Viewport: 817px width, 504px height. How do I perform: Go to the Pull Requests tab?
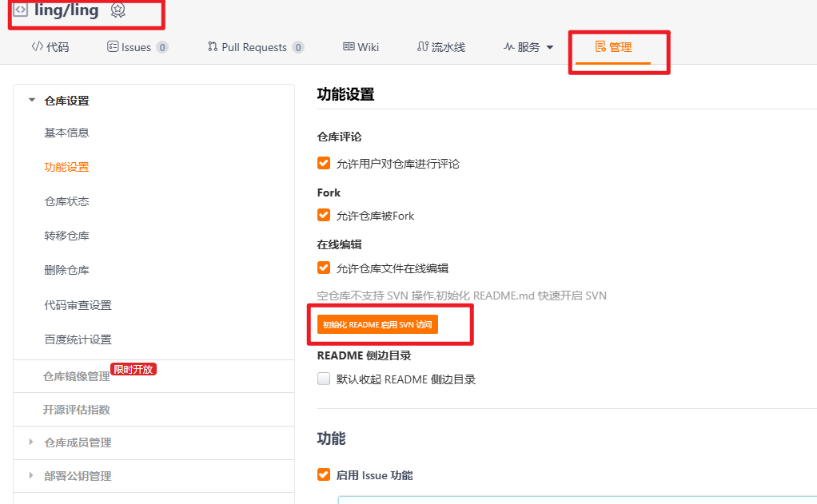[x=255, y=47]
